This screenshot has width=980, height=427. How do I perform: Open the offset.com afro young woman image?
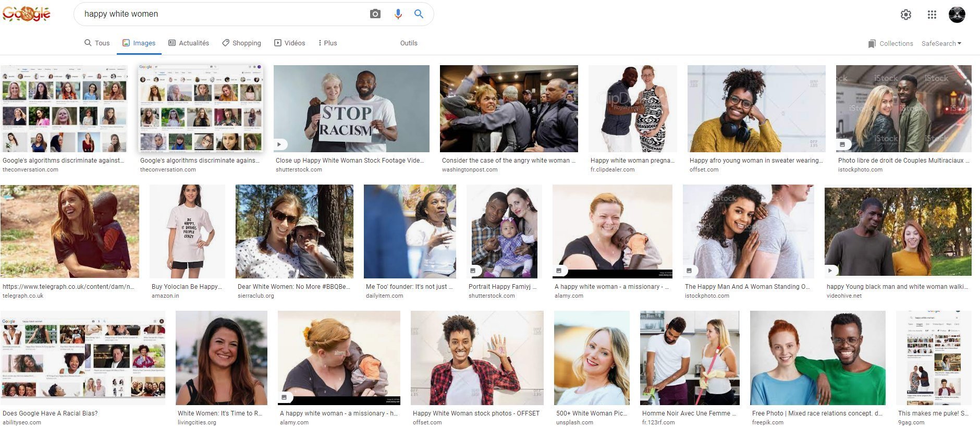pos(756,108)
